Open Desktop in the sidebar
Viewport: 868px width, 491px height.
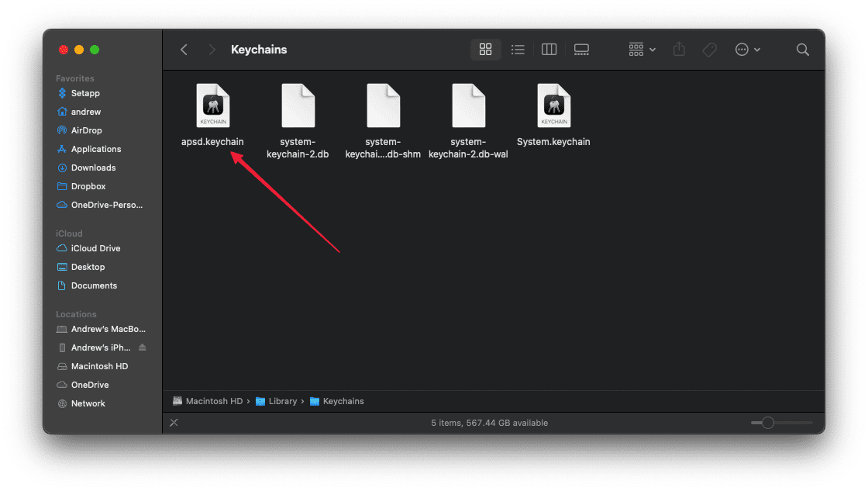[x=88, y=267]
